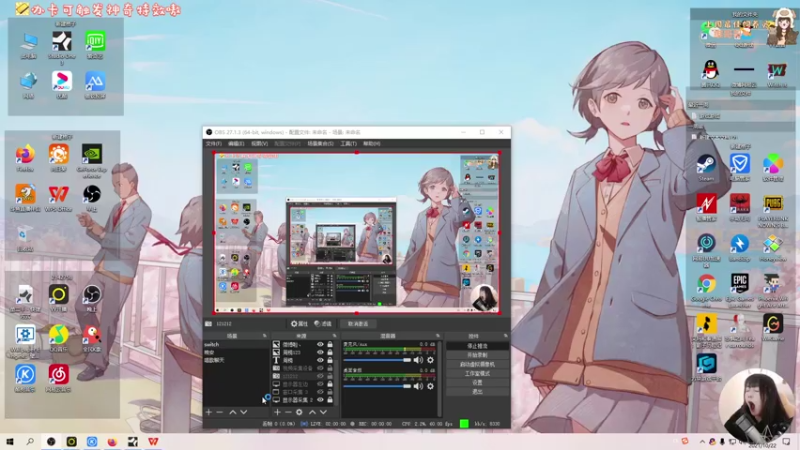Toggle visibility eye of the text (T) source
Image resolution: width=800 pixels, height=450 pixels.
(320, 360)
